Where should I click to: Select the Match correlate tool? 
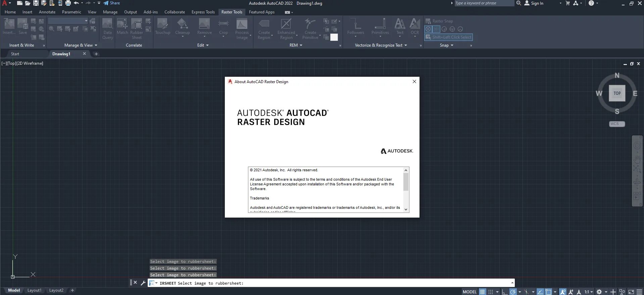click(122, 26)
